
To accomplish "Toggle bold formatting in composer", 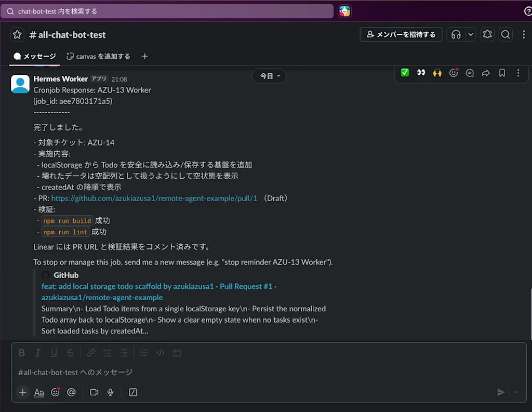I will pyautogui.click(x=21, y=353).
